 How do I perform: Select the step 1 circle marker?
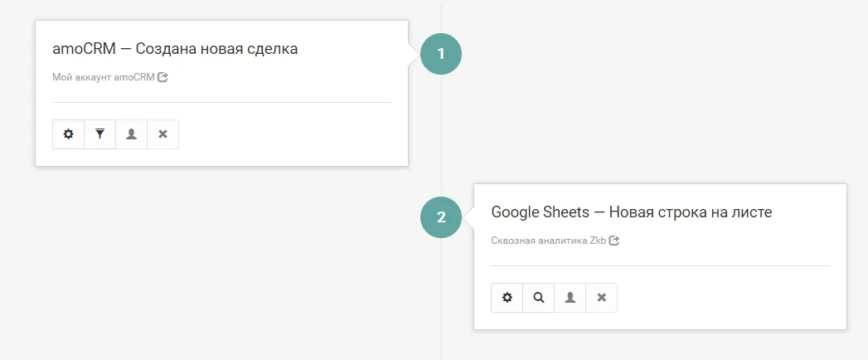(441, 54)
